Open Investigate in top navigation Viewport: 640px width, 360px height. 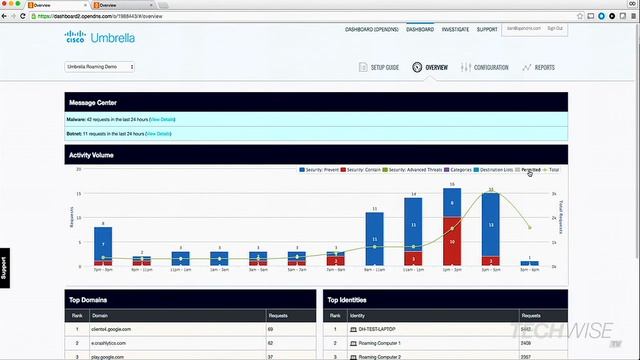(455, 29)
